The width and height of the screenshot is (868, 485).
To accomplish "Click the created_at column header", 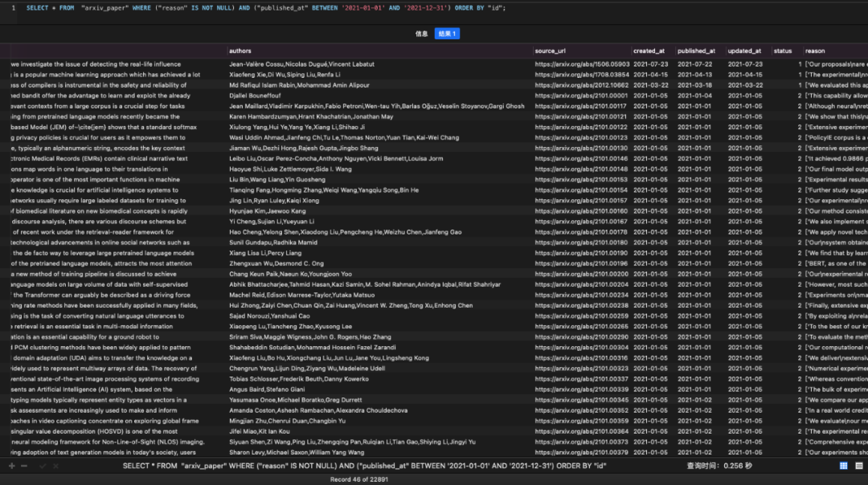I will pos(649,51).
